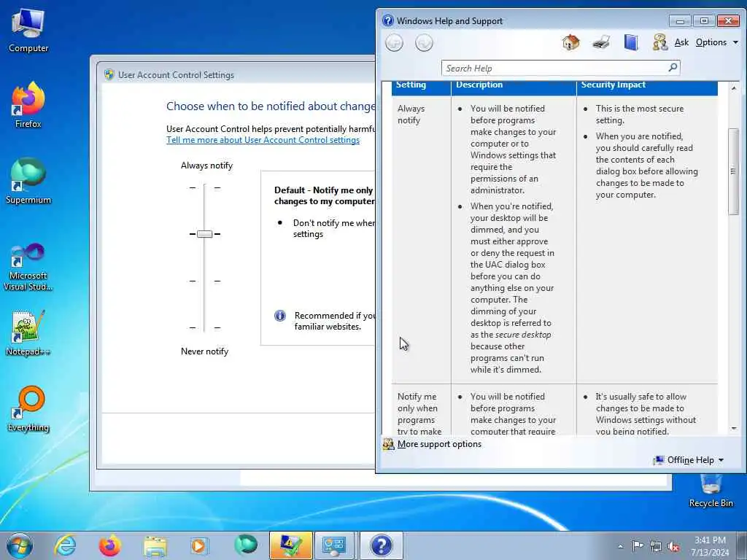
Task: Select the Recycle Bin desktop icon
Action: (711, 491)
